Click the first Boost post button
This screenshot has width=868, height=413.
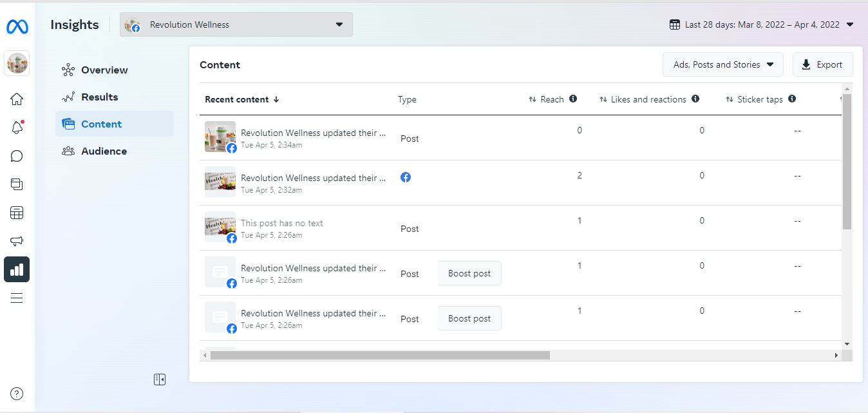coord(469,273)
